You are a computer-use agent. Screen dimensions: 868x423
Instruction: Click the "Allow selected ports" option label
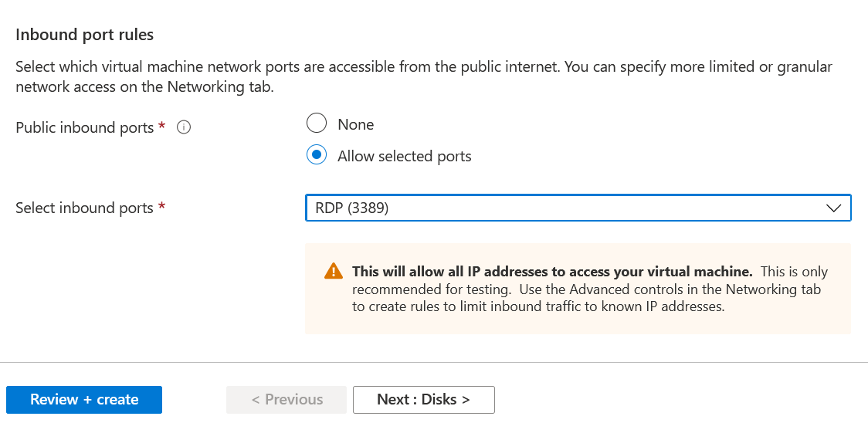[x=404, y=156]
